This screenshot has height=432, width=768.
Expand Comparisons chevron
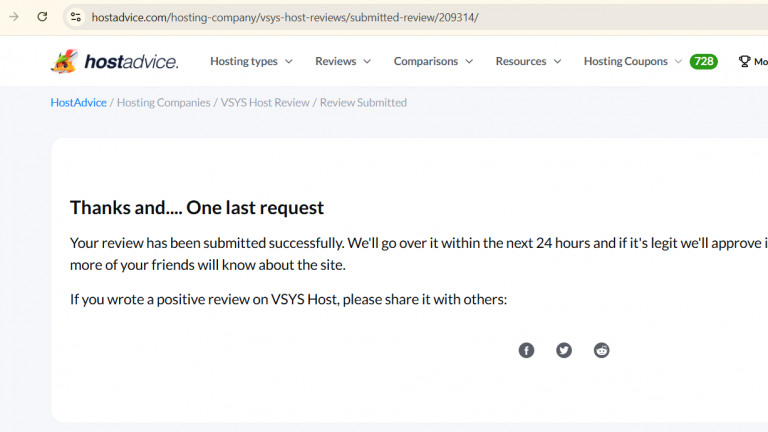[469, 62]
